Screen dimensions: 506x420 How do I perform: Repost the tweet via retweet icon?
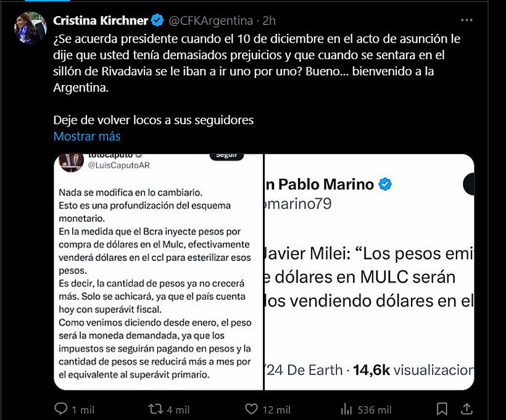click(x=156, y=409)
